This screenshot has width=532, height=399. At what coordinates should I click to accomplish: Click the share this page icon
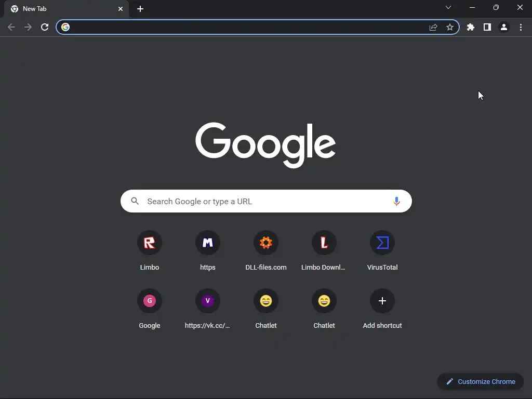433,27
